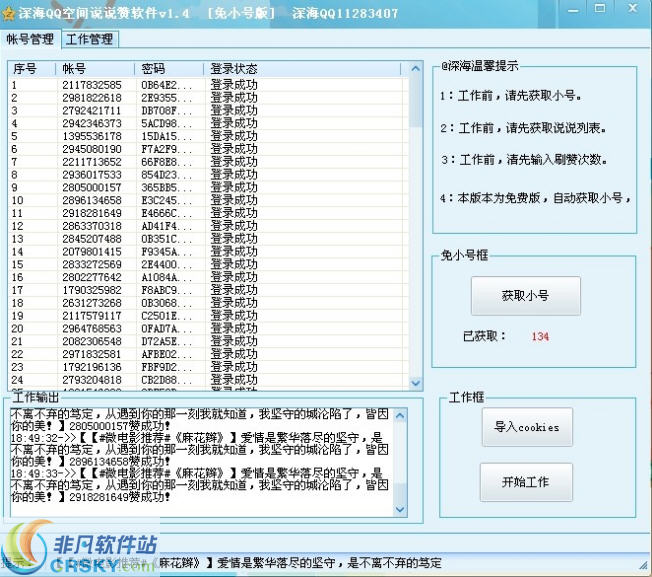The image size is (652, 577).
Task: Switch to the 帐号管理 tab
Action: (30, 40)
